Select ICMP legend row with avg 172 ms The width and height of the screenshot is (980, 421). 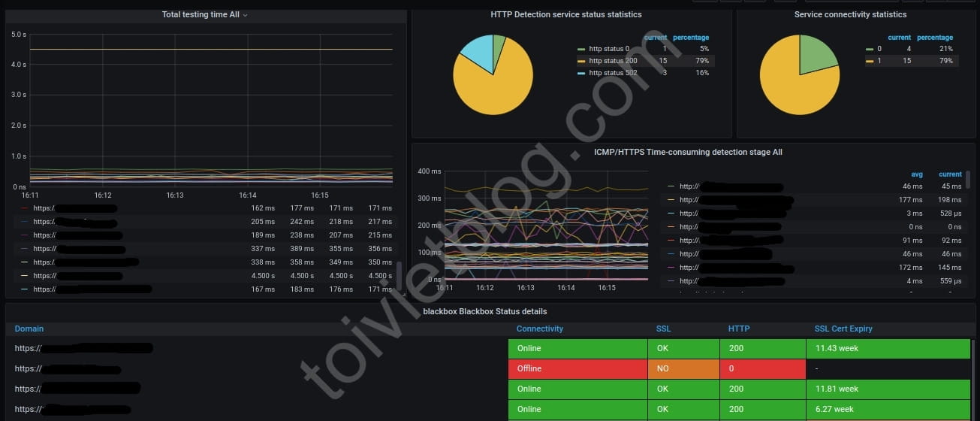(x=813, y=268)
